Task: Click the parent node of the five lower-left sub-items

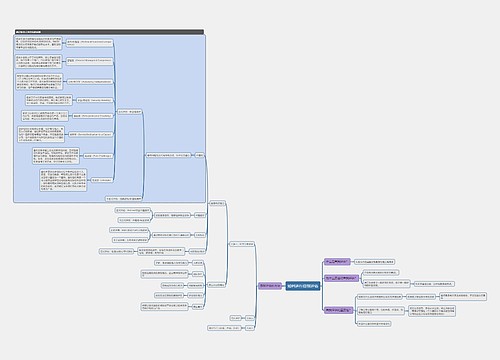Action: coord(217,285)
